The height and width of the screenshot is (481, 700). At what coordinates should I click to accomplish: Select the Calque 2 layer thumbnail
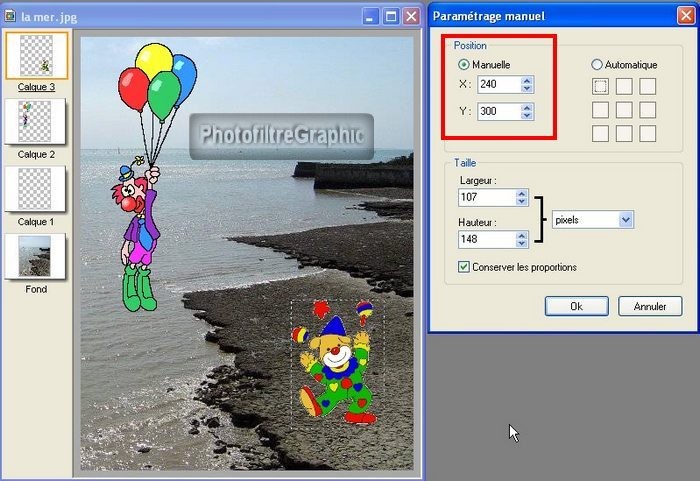36,122
